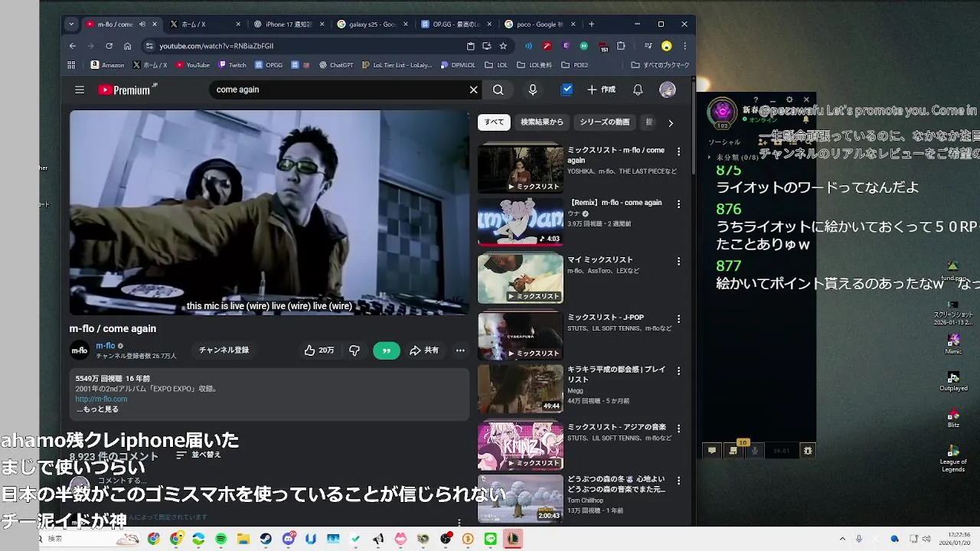980x551 pixels.
Task: Clear the 'come again' search text
Action: (x=473, y=90)
